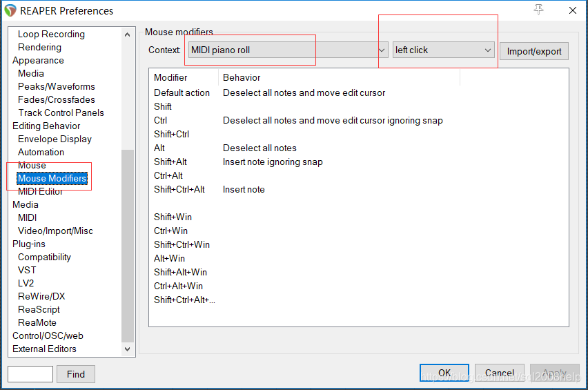Image resolution: width=588 pixels, height=390 pixels.
Task: Select Track Control Panels
Action: 61,113
